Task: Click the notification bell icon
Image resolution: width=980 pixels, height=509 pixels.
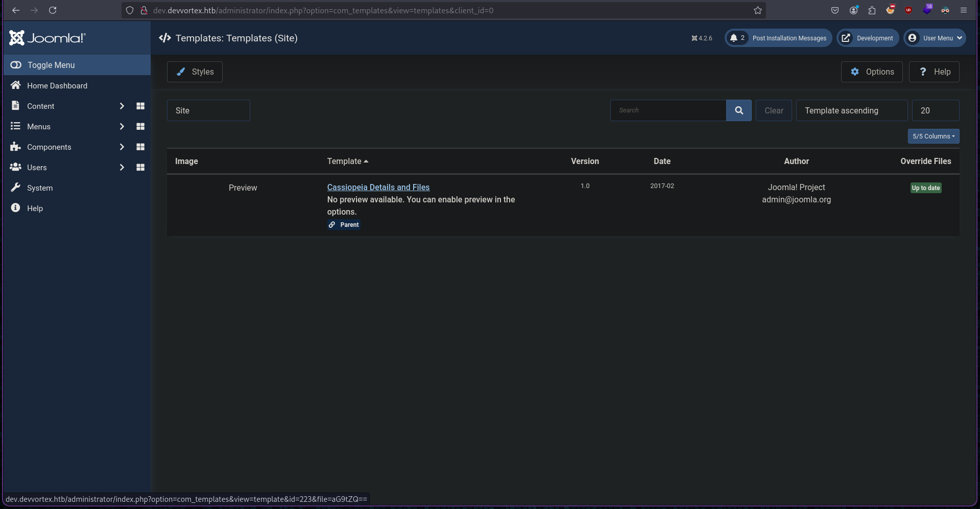Action: [734, 38]
